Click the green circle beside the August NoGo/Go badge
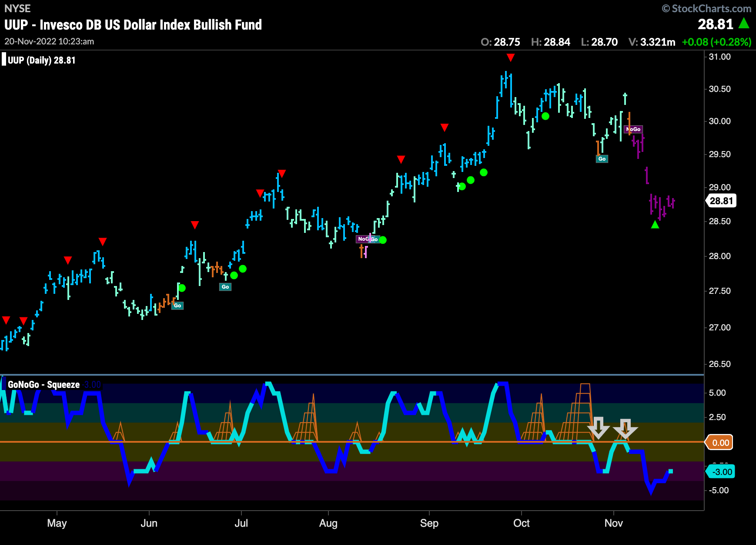 coord(383,240)
